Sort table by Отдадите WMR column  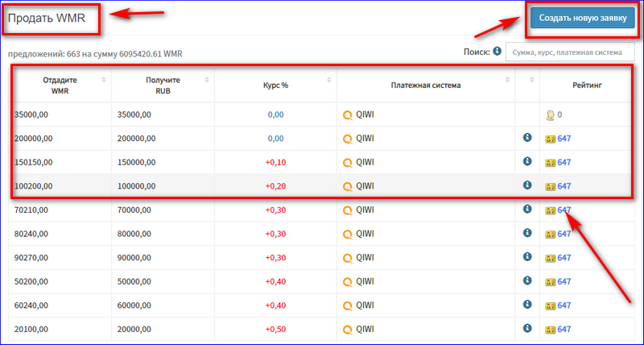click(104, 80)
